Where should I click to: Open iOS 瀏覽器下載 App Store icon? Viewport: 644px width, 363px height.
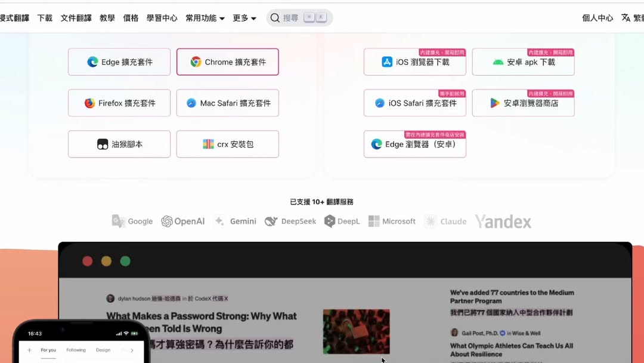[387, 62]
